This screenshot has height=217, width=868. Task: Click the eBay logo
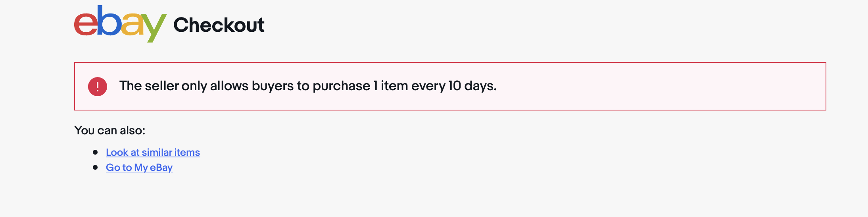click(120, 24)
